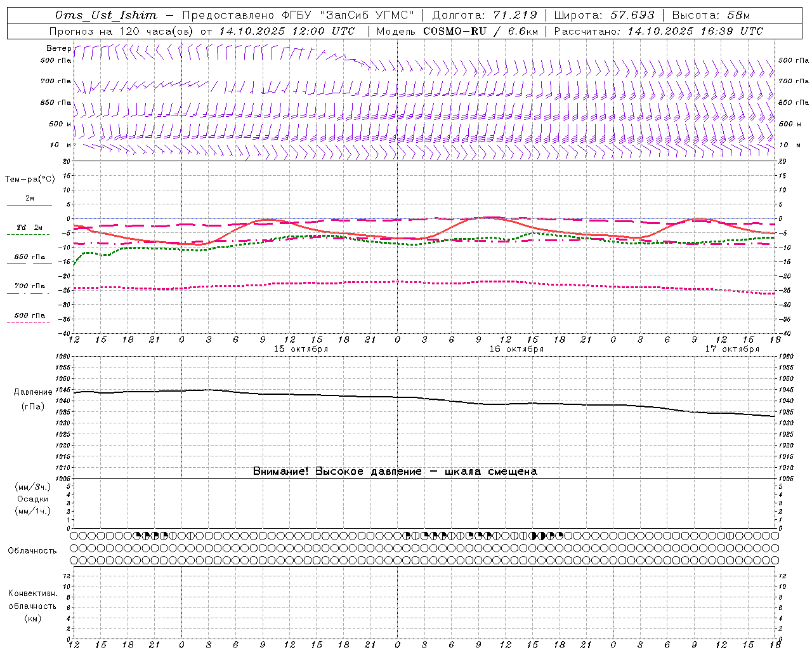Click the Осадки precipitation label

(x=33, y=499)
